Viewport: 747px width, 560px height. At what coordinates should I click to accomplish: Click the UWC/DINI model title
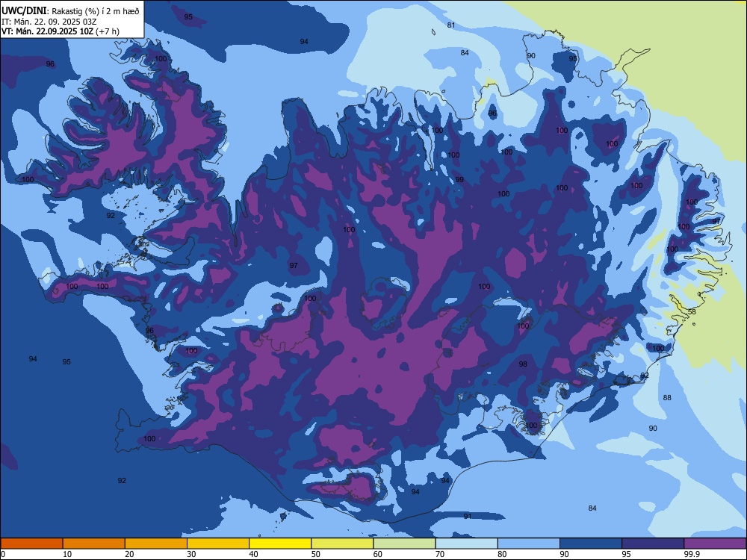click(x=24, y=10)
